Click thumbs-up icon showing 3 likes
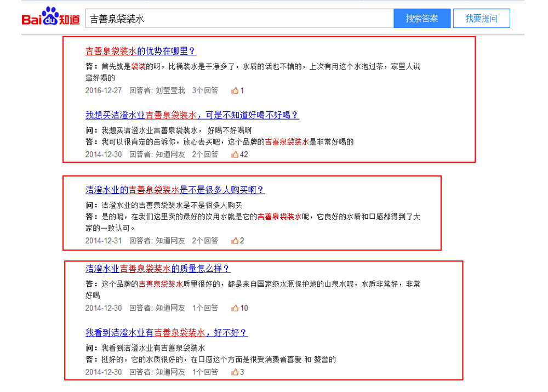Image resolution: width=548 pixels, height=392 pixels. (x=235, y=372)
